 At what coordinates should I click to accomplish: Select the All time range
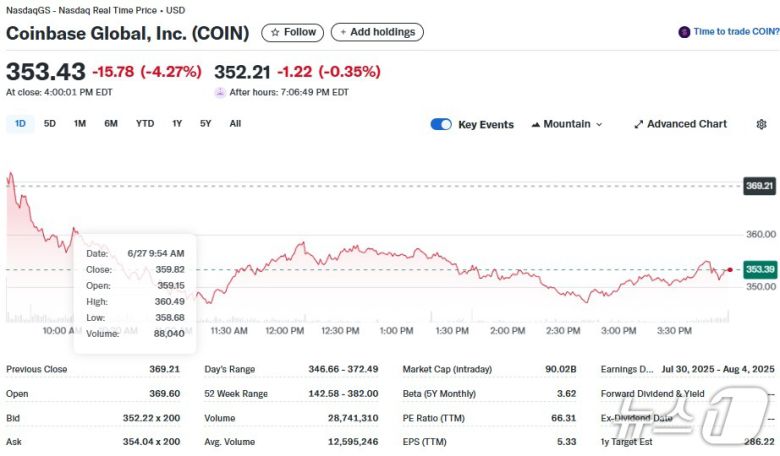(235, 124)
